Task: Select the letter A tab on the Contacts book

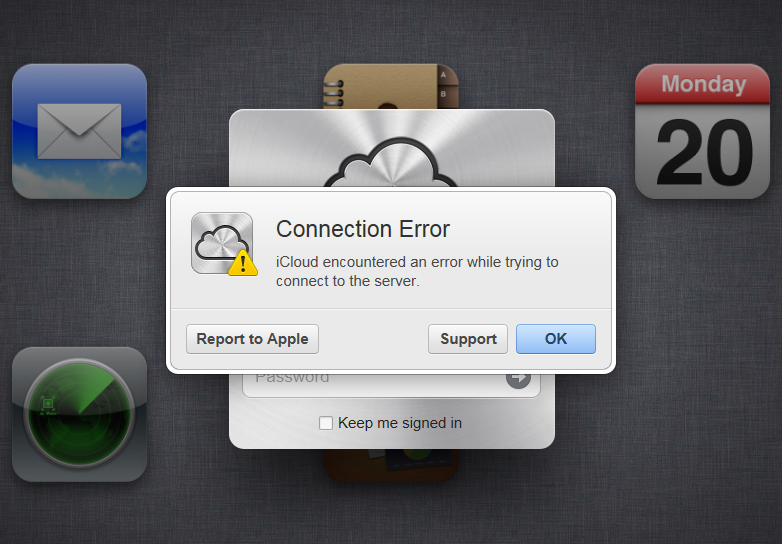Action: (x=443, y=75)
